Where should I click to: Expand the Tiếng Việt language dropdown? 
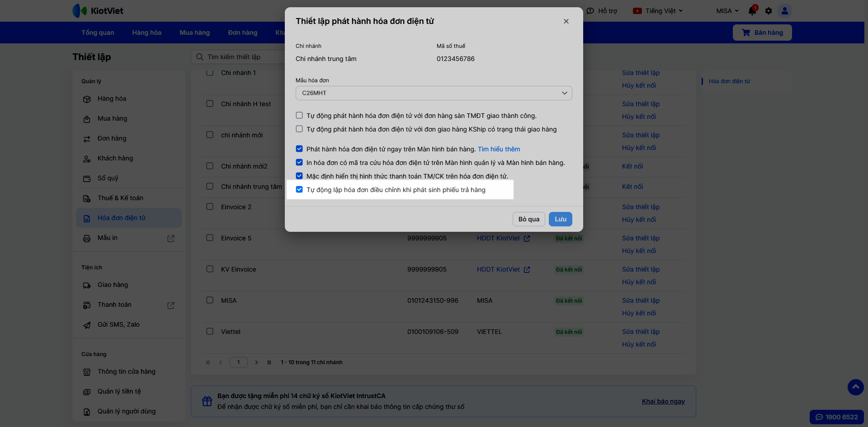pyautogui.click(x=658, y=11)
